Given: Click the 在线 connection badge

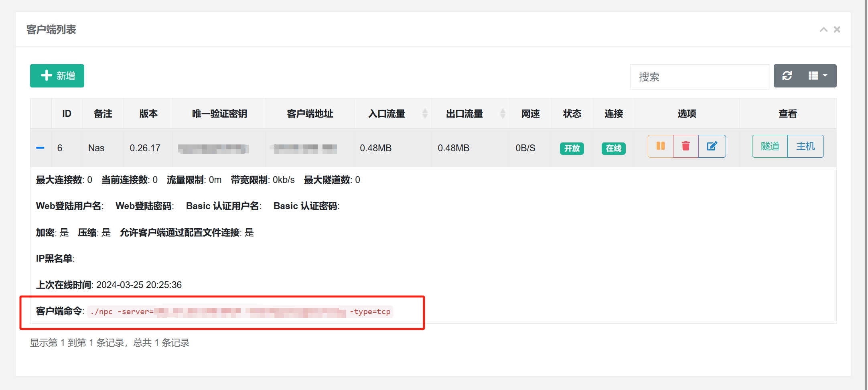Looking at the screenshot, I should point(613,148).
